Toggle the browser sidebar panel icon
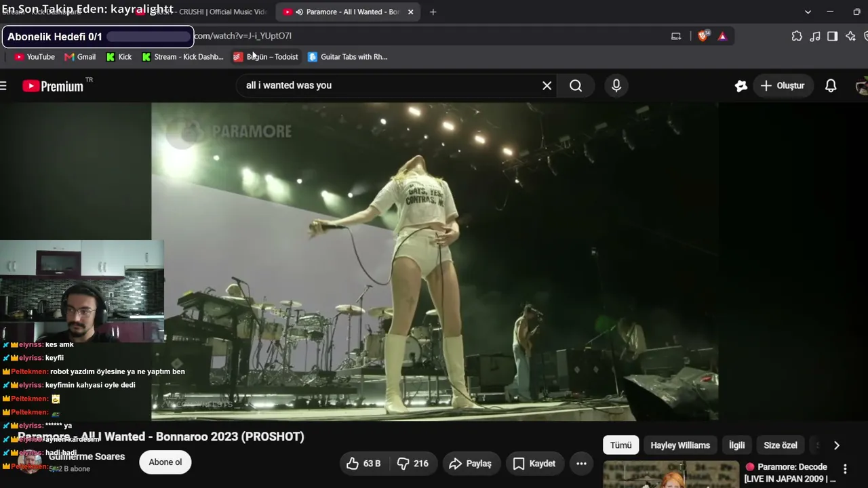 click(833, 36)
